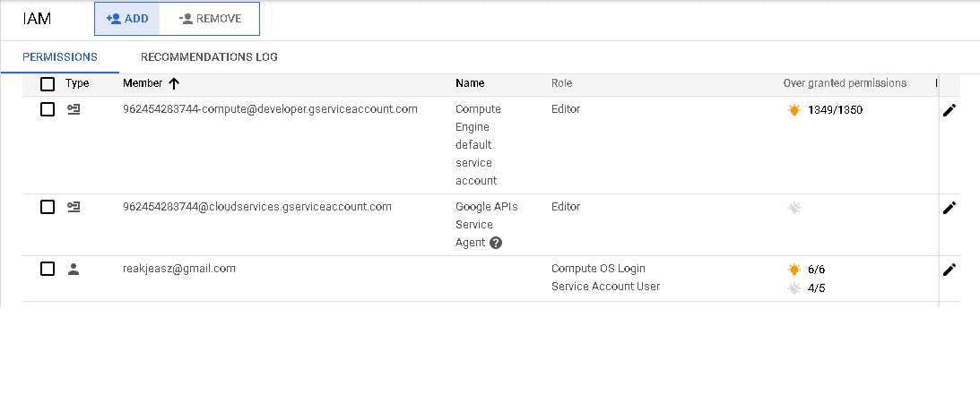This screenshot has width=980, height=412.
Task: Switch to the Recommendations Log tab
Action: point(209,57)
